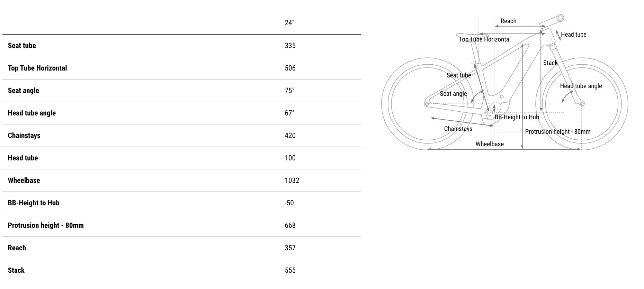Viewport: 644px width, 289px height.
Task: Click the Stack label in the bike diagram
Action: [x=550, y=63]
